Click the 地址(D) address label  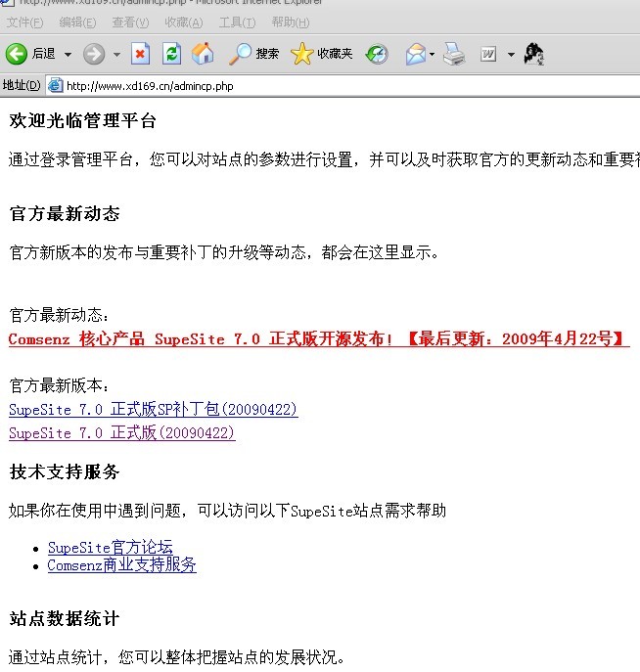(22, 85)
